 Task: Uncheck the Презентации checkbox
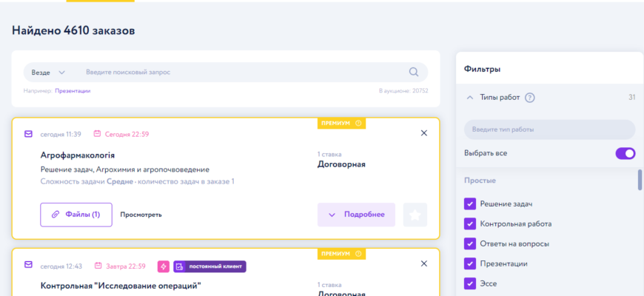coord(470,263)
